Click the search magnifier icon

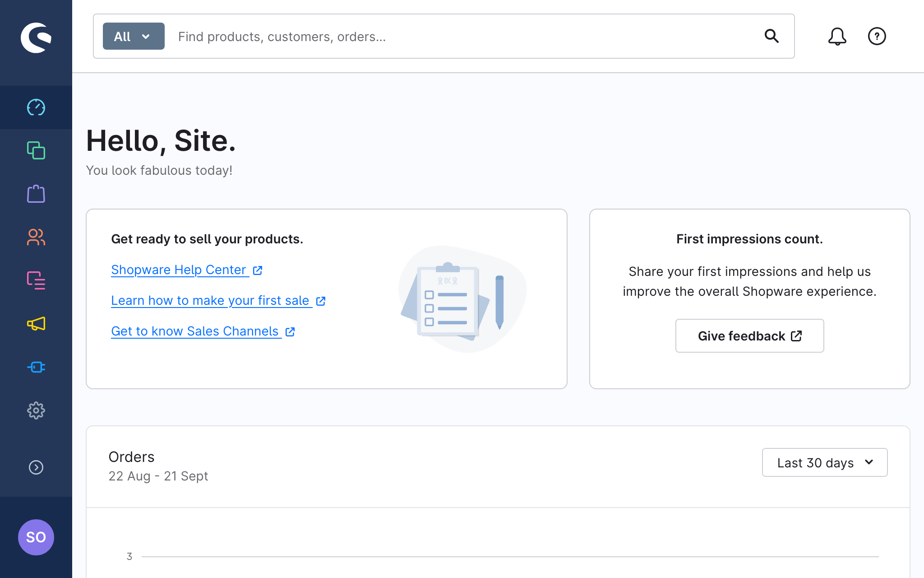[x=772, y=36]
